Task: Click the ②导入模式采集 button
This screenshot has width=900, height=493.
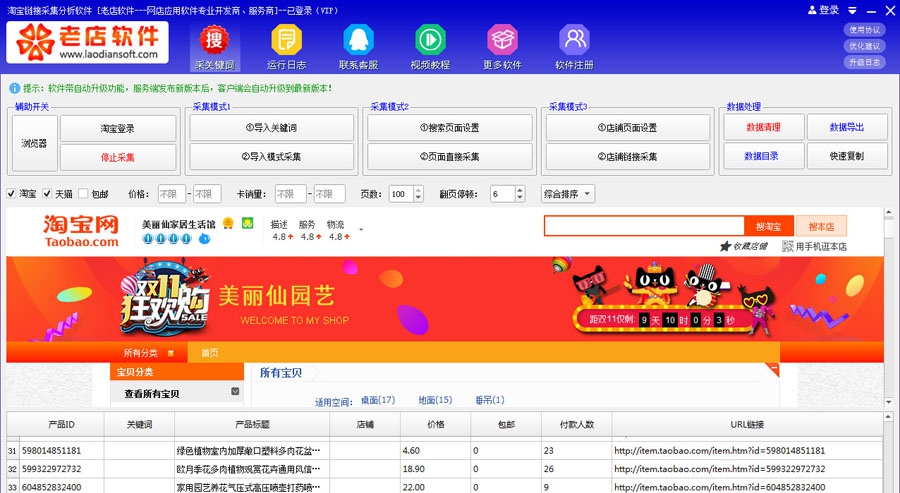Action: tap(271, 157)
